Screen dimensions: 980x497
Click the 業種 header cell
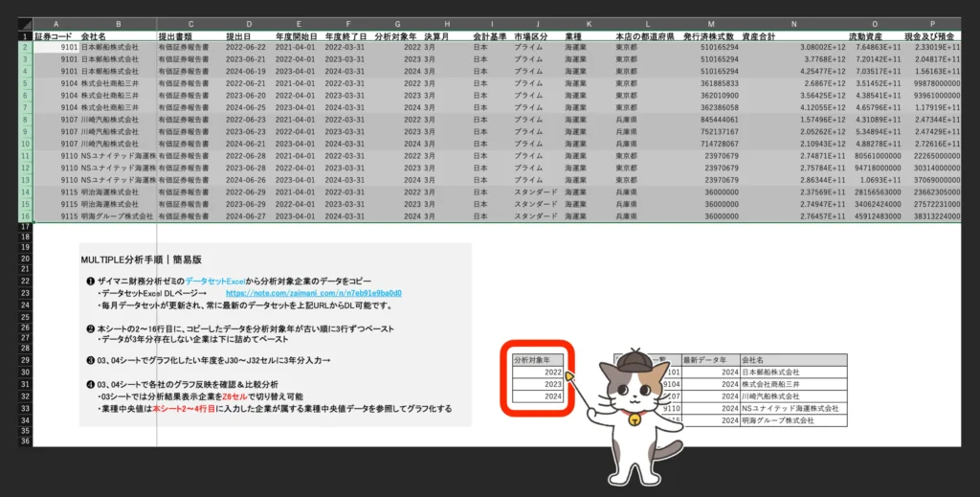[x=589, y=37]
